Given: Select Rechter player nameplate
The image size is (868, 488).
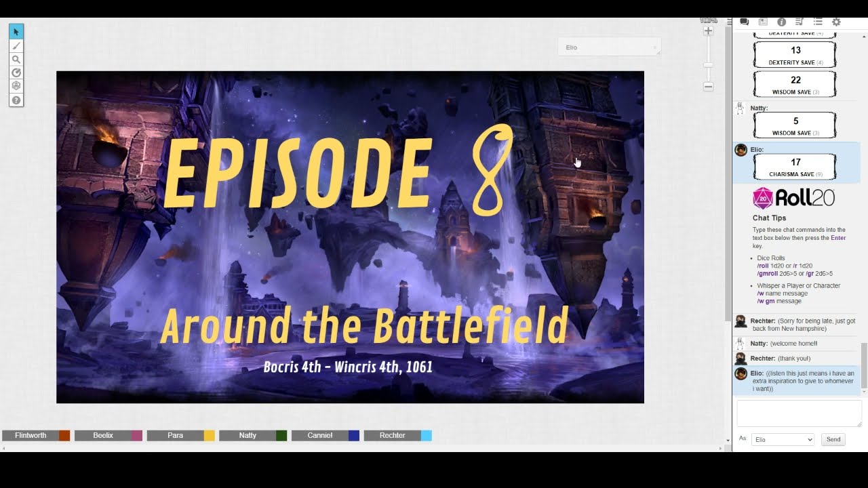Looking at the screenshot, I should point(392,435).
